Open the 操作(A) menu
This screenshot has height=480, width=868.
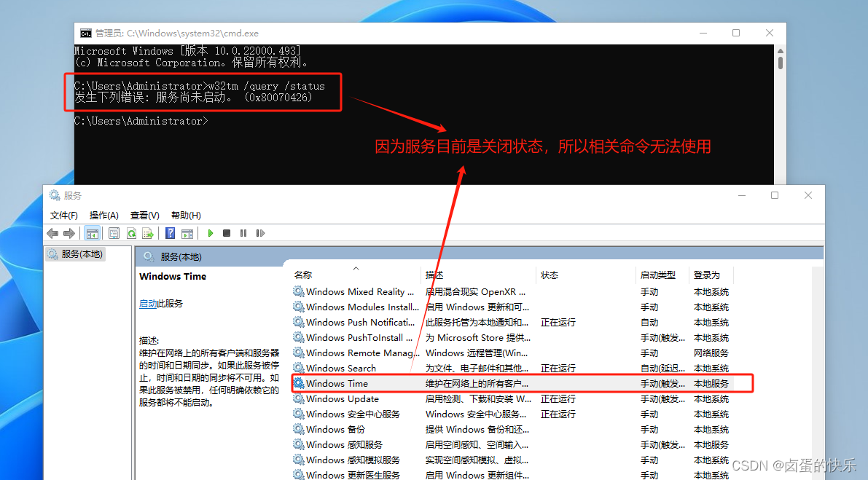click(x=104, y=215)
